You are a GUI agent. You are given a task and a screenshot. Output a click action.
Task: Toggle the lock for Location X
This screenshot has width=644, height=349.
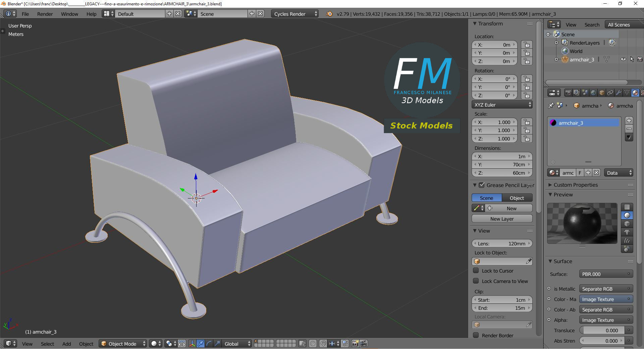(527, 45)
